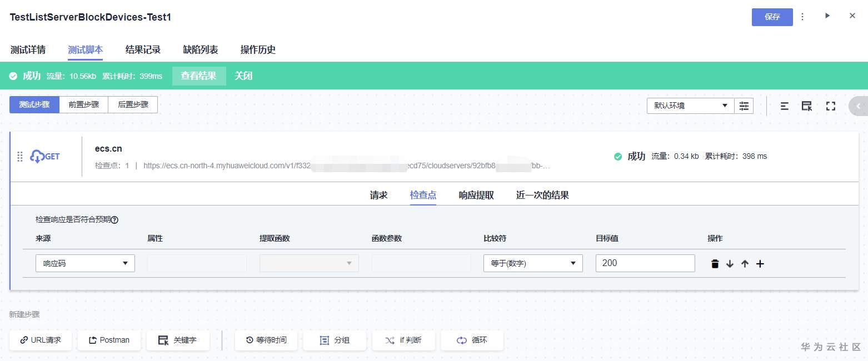868x361 pixels.
Task: Open the 默认环境 environment dropdown
Action: [691, 106]
